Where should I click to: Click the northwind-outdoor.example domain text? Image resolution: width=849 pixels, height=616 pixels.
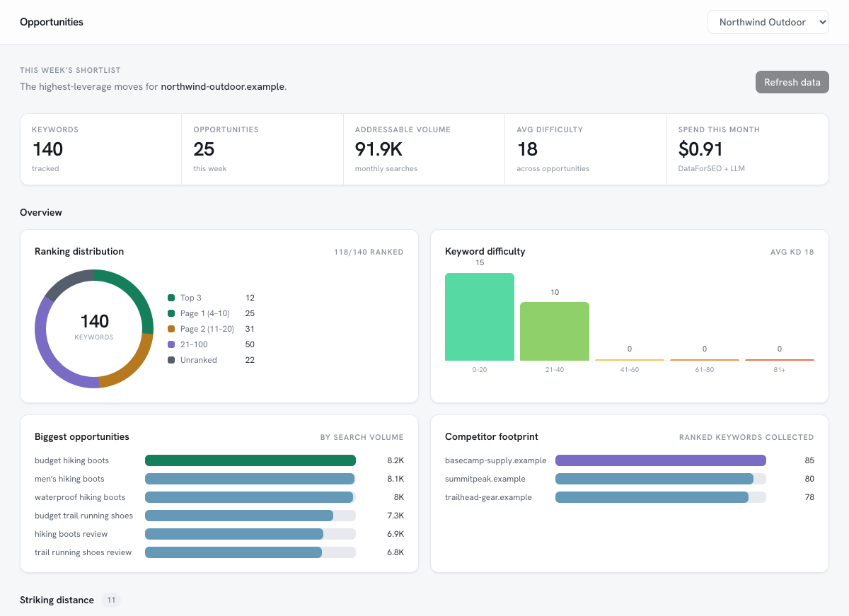[x=222, y=86]
